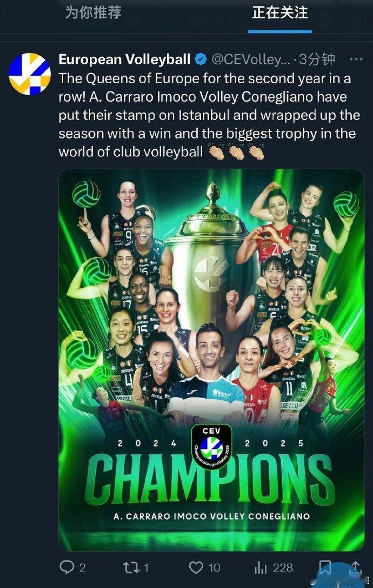Image resolution: width=373 pixels, height=588 pixels.
Task: Open the 3分钟 post timestamp
Action: tap(317, 60)
